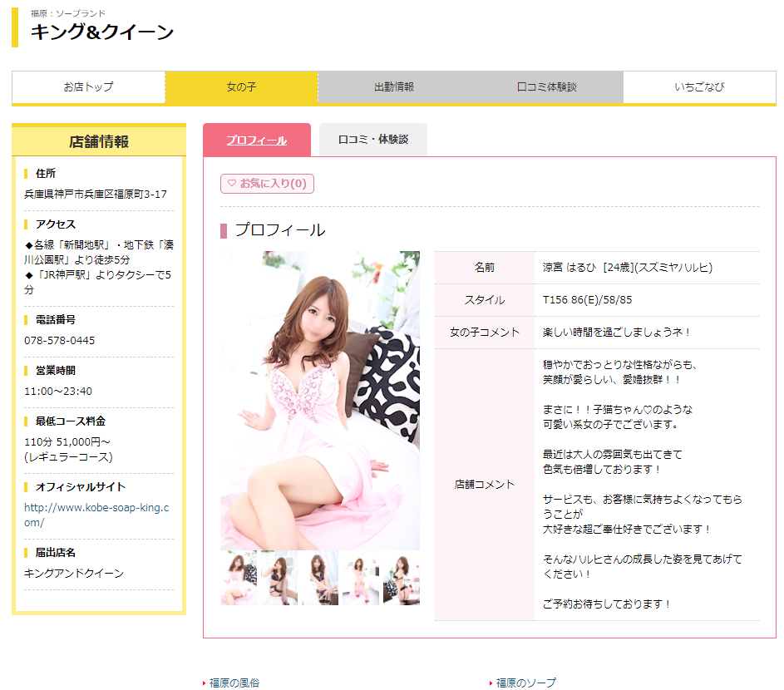This screenshot has width=784, height=690.
Task: Click the 福原のソープ footer link
Action: (525, 683)
